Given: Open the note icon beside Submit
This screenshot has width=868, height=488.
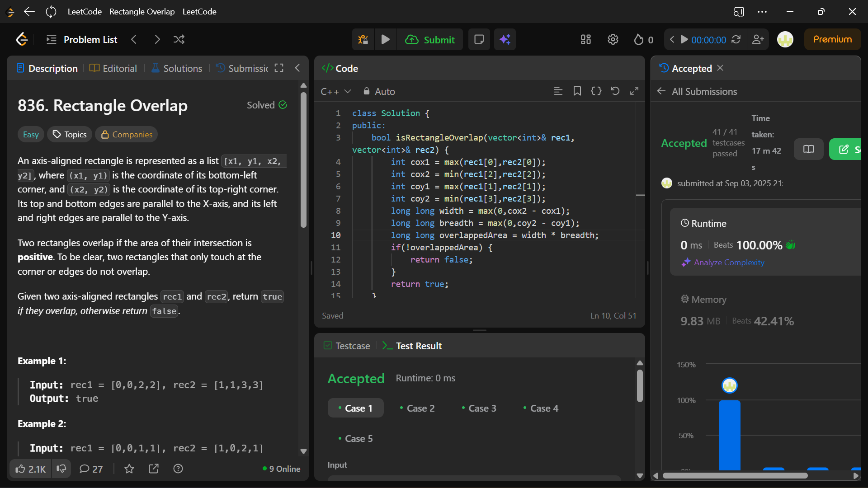Looking at the screenshot, I should tap(479, 40).
